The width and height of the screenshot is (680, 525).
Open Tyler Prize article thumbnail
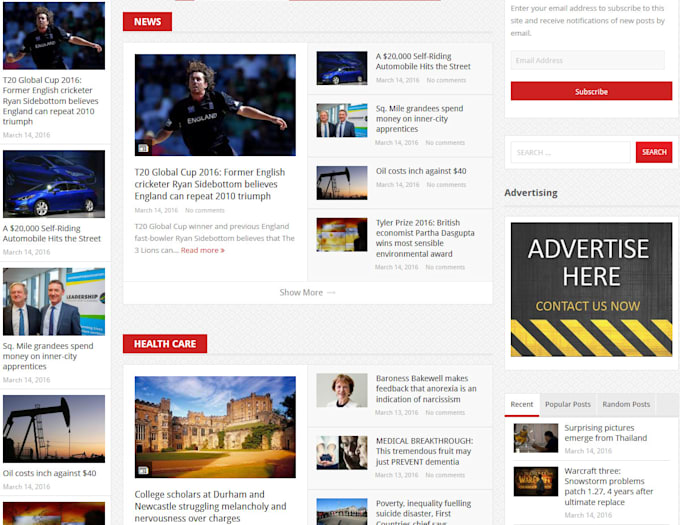coord(342,235)
